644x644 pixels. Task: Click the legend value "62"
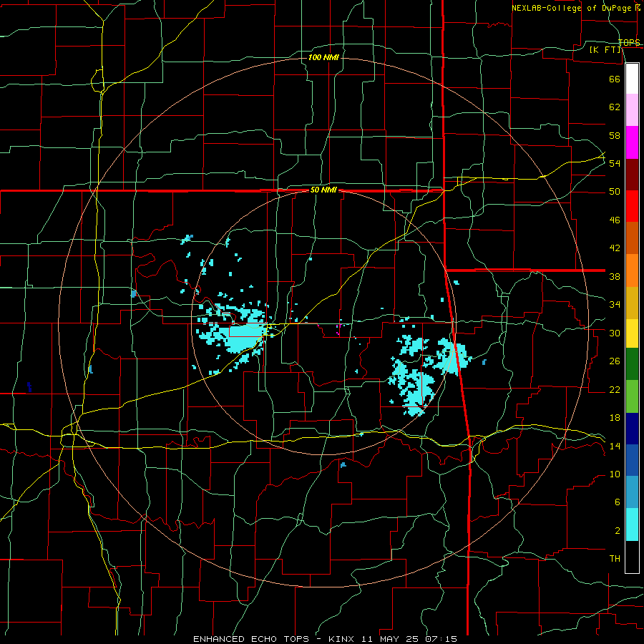click(x=615, y=107)
